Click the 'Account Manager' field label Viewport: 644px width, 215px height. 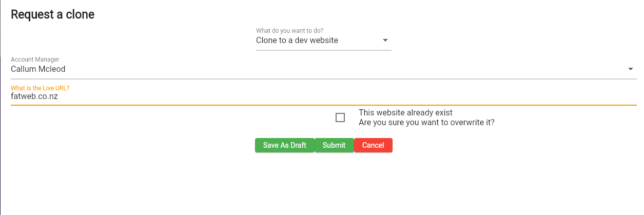(x=35, y=60)
